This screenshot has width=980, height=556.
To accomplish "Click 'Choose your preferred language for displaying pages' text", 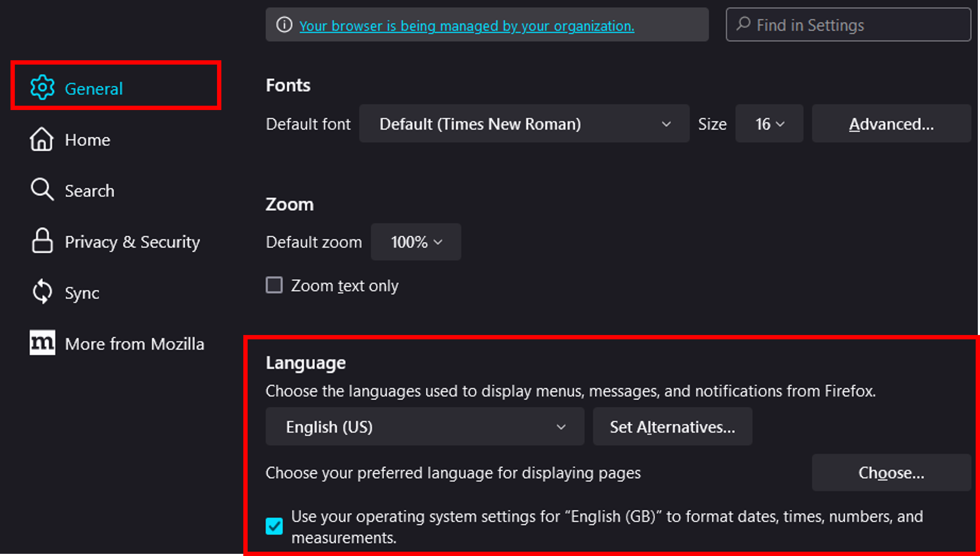I will coord(453,473).
